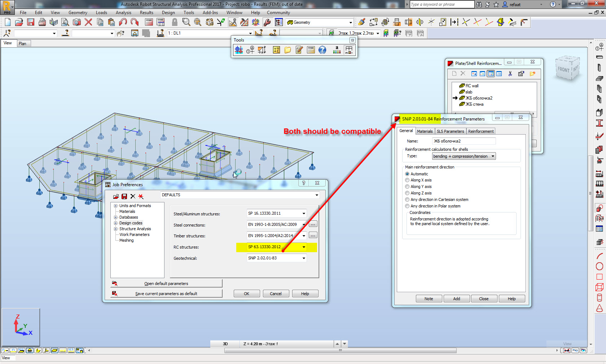Open Job Preferences wrench icon
The image size is (606, 364).
click(267, 22)
